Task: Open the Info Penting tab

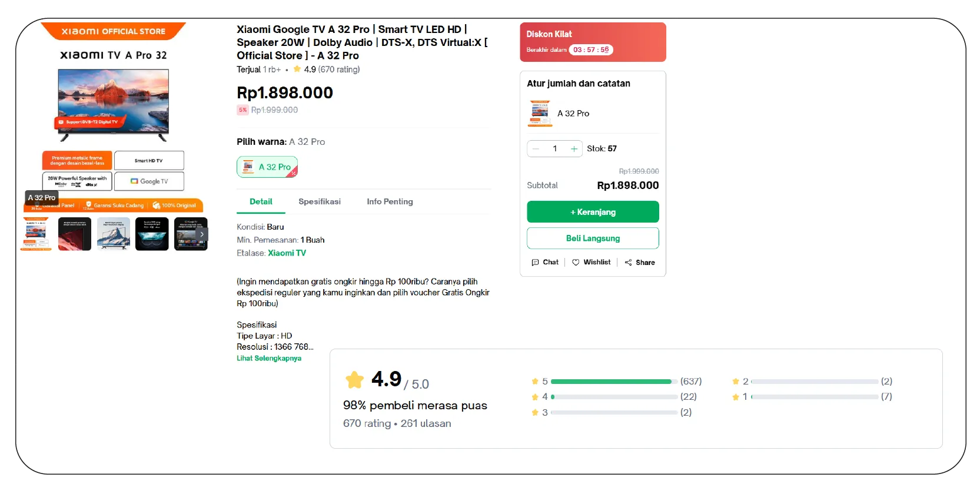Action: pyautogui.click(x=389, y=201)
